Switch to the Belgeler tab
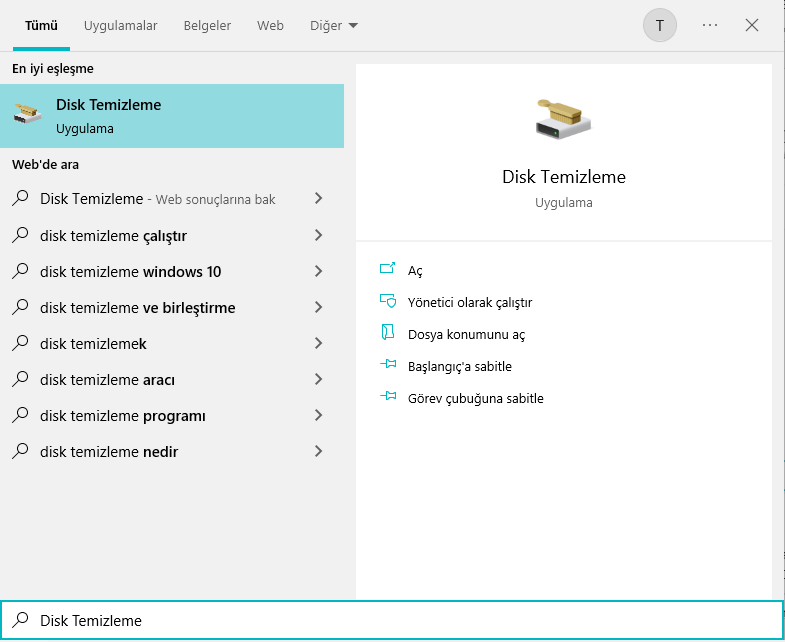Viewport: 785px width, 642px height. (x=207, y=26)
